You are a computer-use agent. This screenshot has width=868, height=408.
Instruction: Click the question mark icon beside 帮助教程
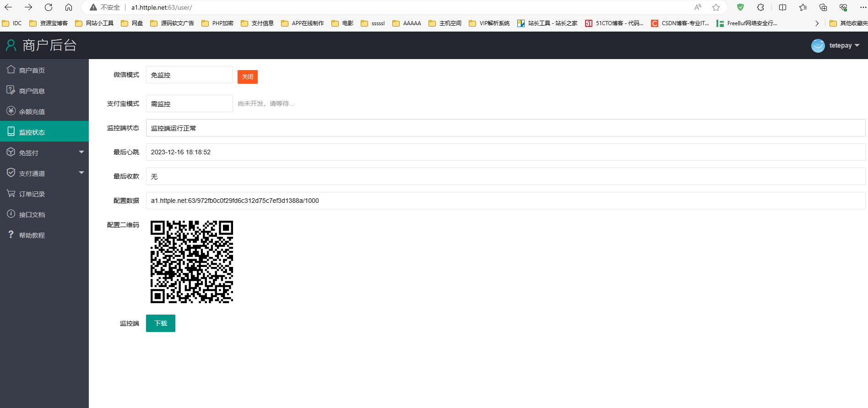(x=11, y=234)
